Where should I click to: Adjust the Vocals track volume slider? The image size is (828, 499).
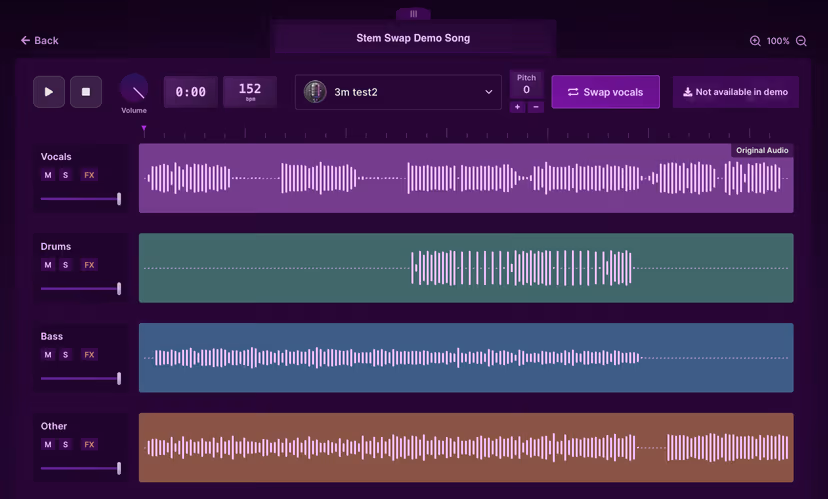80,199
